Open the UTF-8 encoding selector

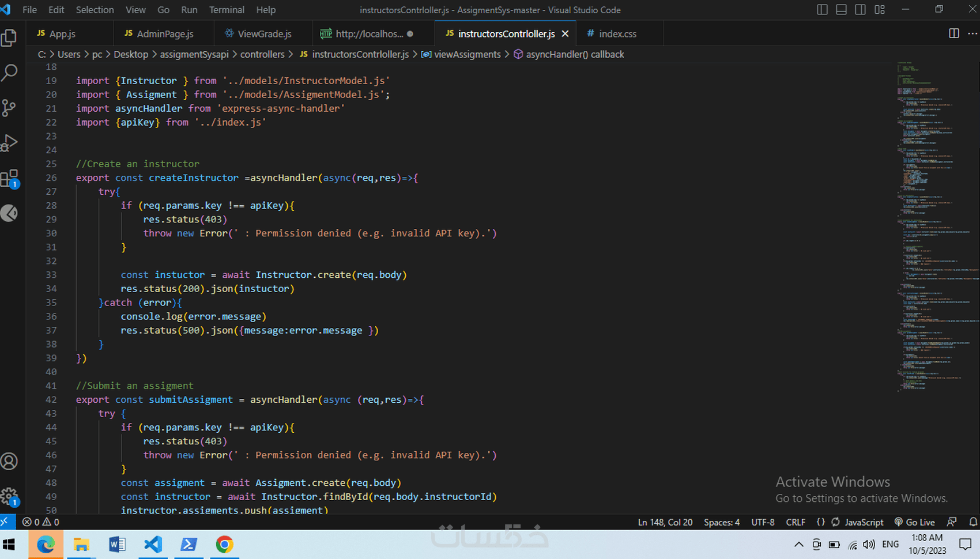click(x=762, y=522)
